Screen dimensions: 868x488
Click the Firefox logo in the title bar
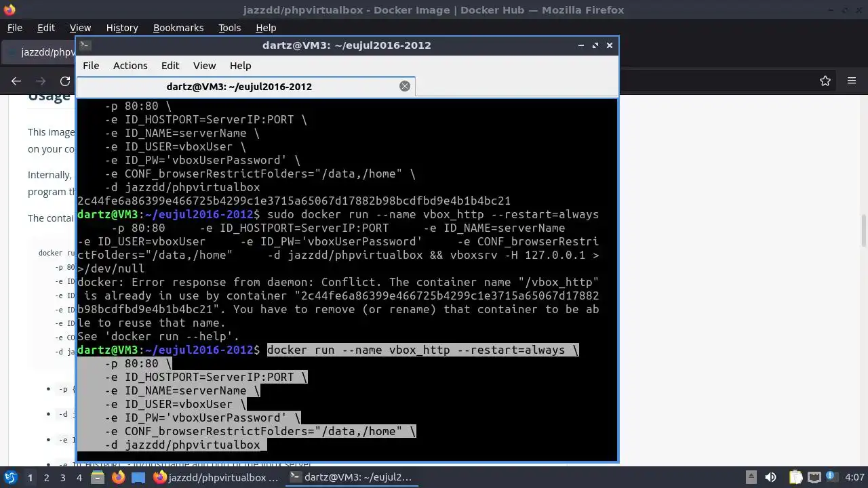click(x=9, y=9)
